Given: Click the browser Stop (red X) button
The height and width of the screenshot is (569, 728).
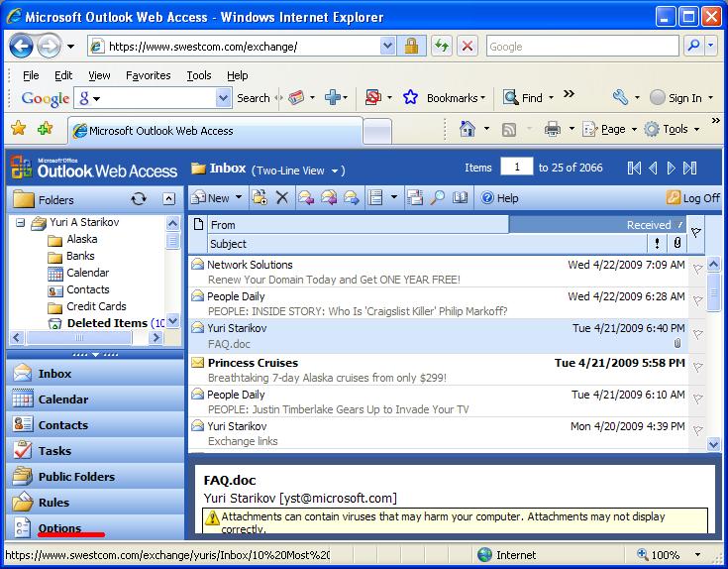Looking at the screenshot, I should point(468,46).
